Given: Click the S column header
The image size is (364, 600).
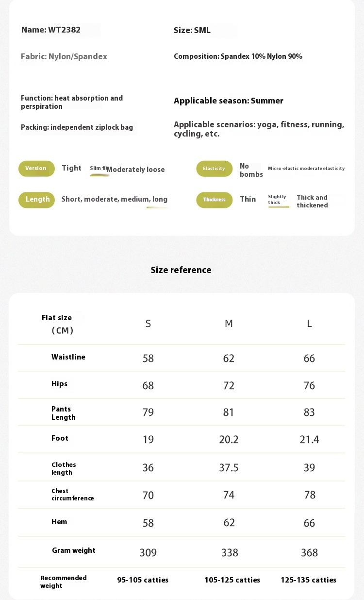Looking at the screenshot, I should coord(148,324).
